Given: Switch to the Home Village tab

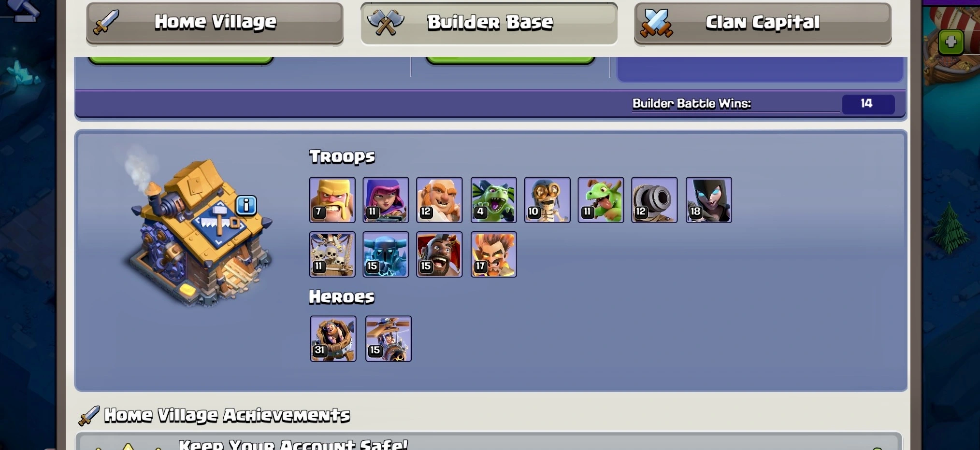Looking at the screenshot, I should 215,23.
